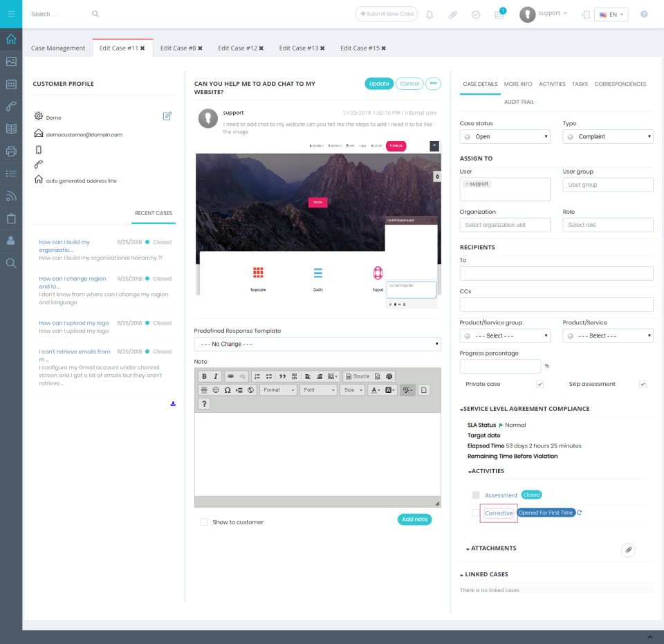Viewport: 664px width, 644px height.
Task: Open the Activities tab in case details
Action: 552,84
